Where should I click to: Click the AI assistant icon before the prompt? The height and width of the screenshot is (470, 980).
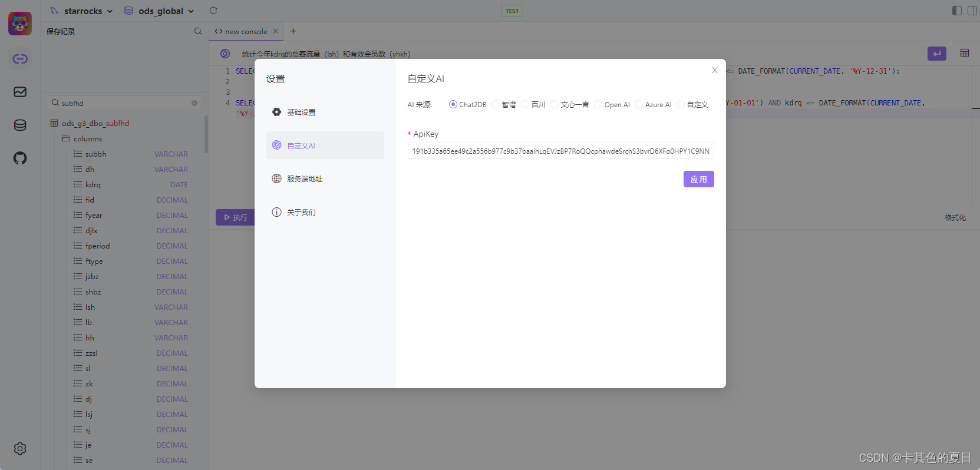pyautogui.click(x=225, y=54)
